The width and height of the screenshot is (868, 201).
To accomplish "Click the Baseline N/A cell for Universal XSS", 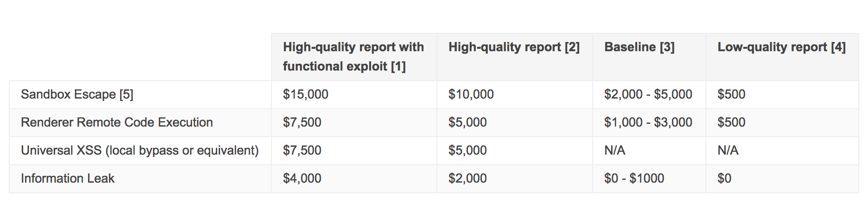I will point(614,150).
